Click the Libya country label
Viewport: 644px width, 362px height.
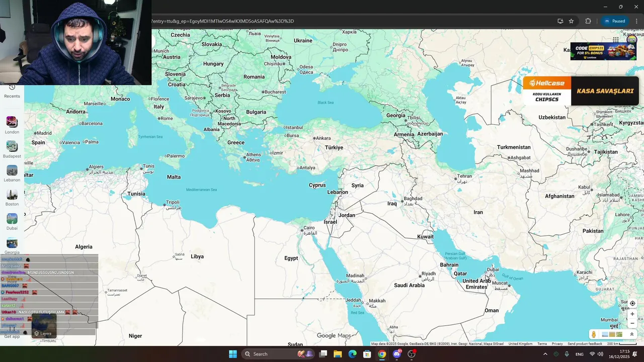pyautogui.click(x=197, y=256)
